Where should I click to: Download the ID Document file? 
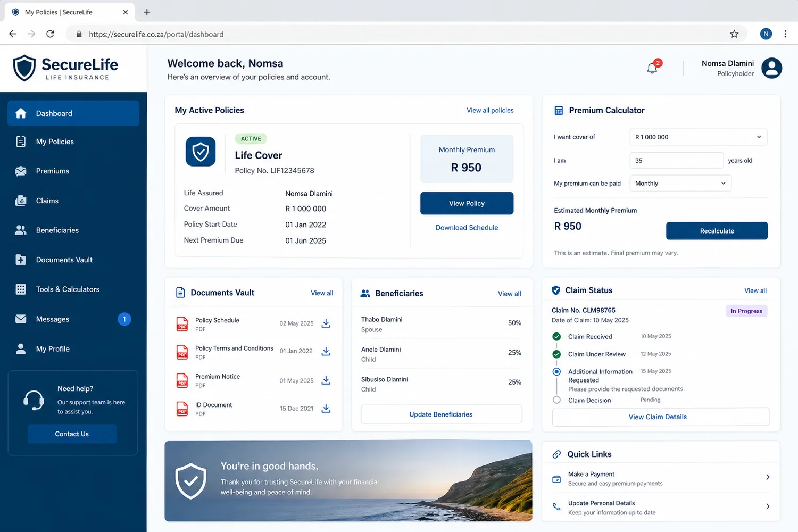coord(326,409)
